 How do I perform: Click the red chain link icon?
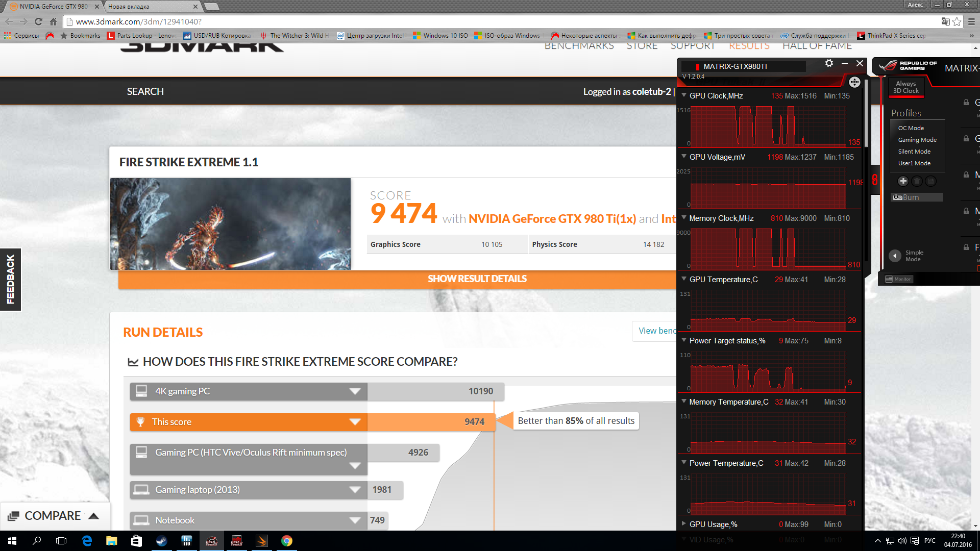coord(875,180)
